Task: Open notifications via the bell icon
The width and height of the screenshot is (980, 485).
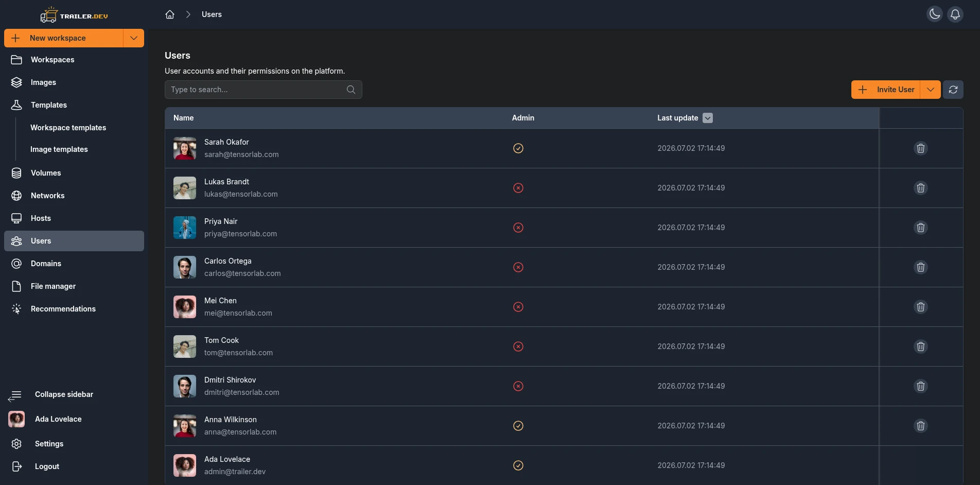Action: click(x=955, y=14)
